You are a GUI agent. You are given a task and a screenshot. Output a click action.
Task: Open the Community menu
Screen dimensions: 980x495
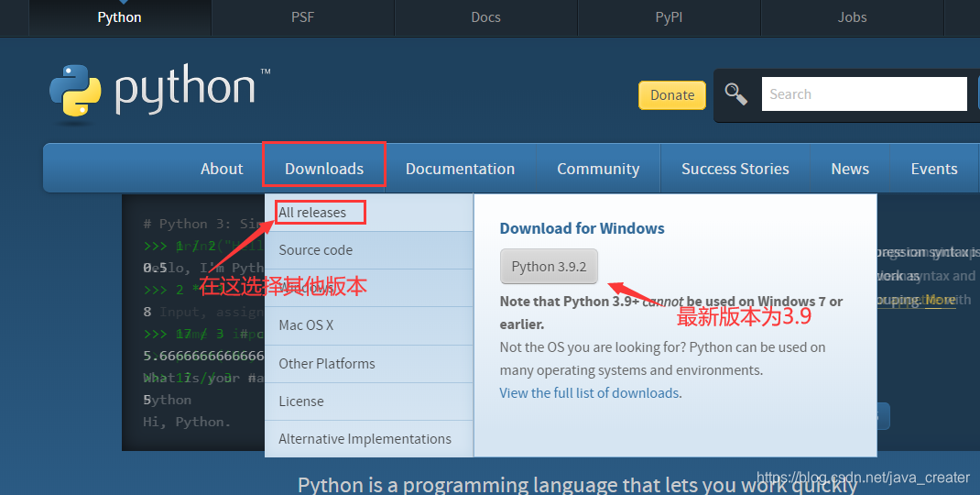[x=598, y=169]
